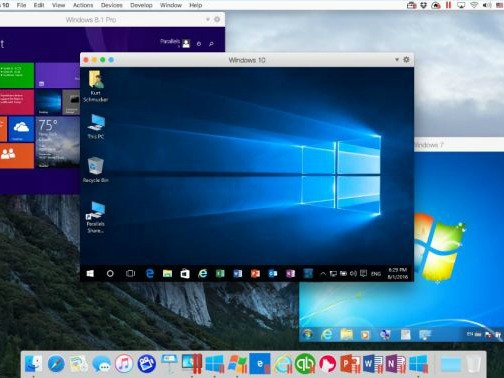
Task: Expand the Windows 8.1 Pro title dropdown arrow
Action: point(208,19)
